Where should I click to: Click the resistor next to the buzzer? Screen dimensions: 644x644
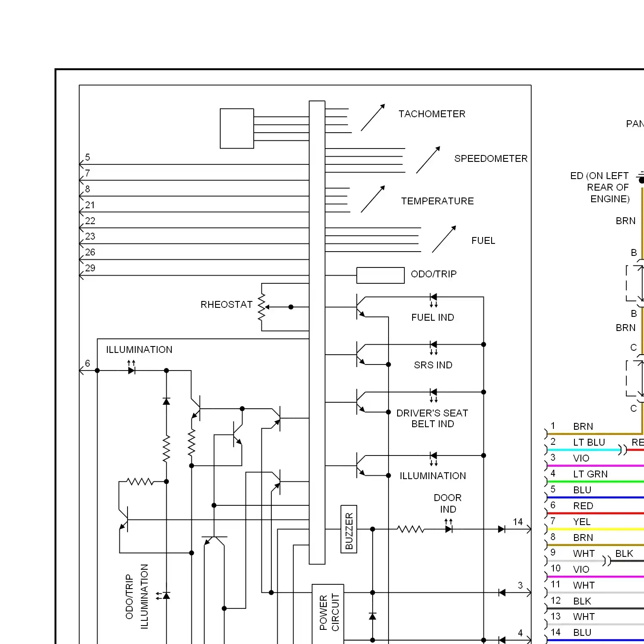click(410, 529)
